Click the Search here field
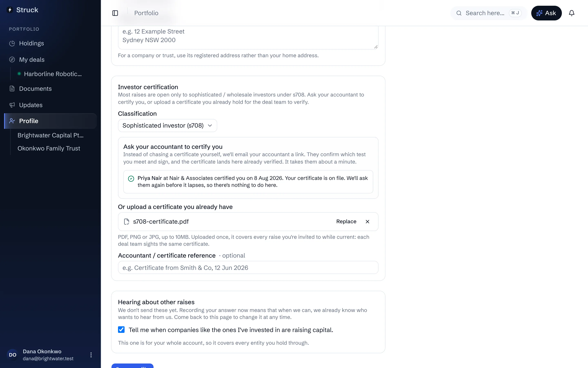 click(489, 13)
